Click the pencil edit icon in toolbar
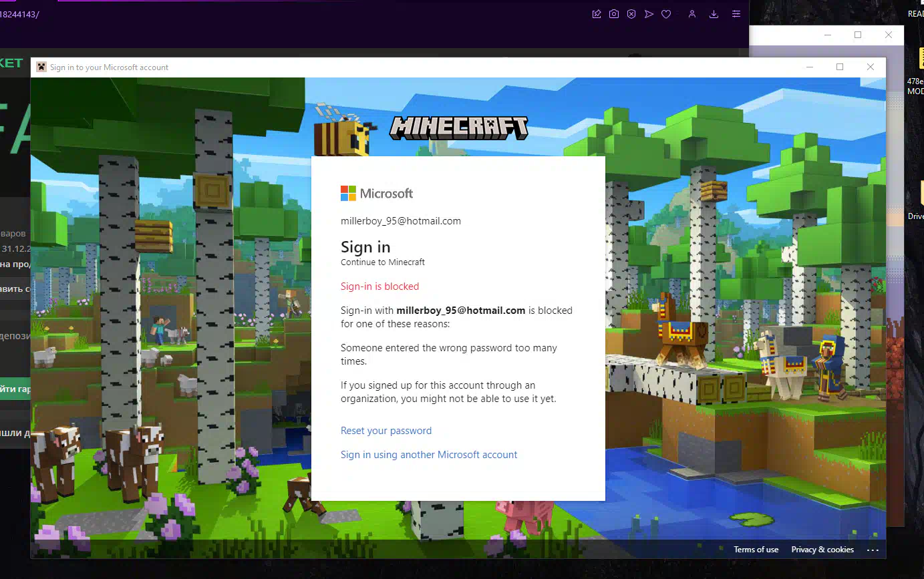This screenshot has height=579, width=924. coord(597,14)
